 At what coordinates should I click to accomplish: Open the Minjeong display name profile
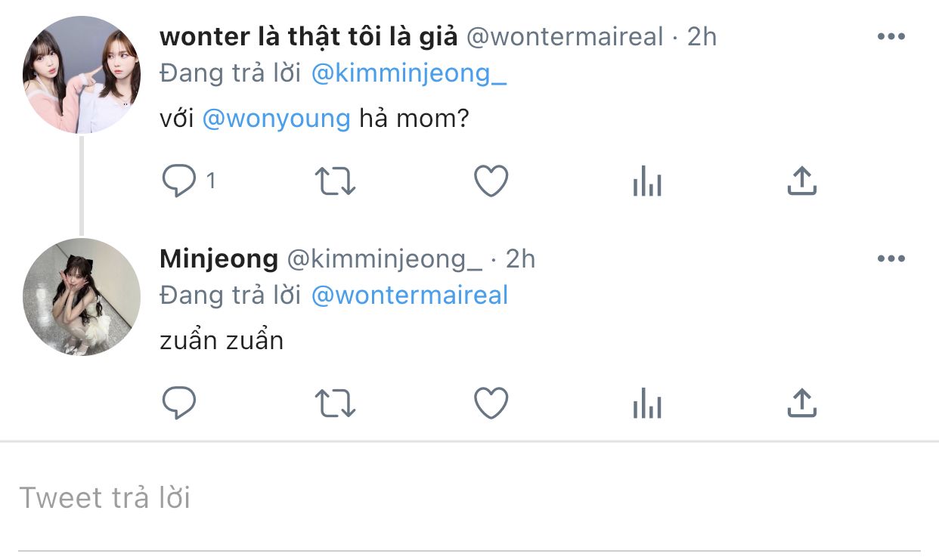click(218, 258)
